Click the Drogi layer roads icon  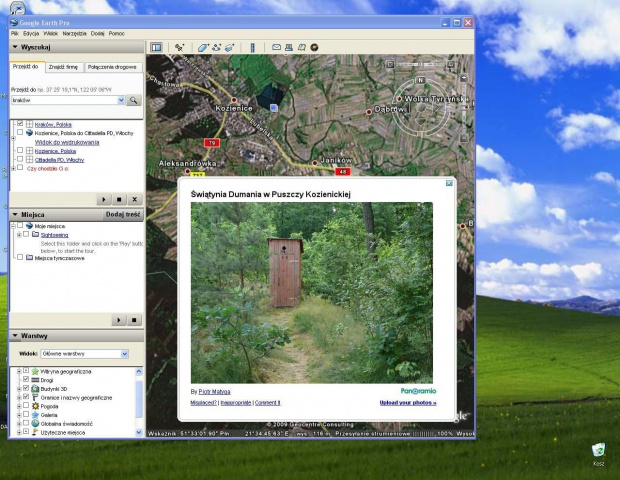(x=35, y=380)
